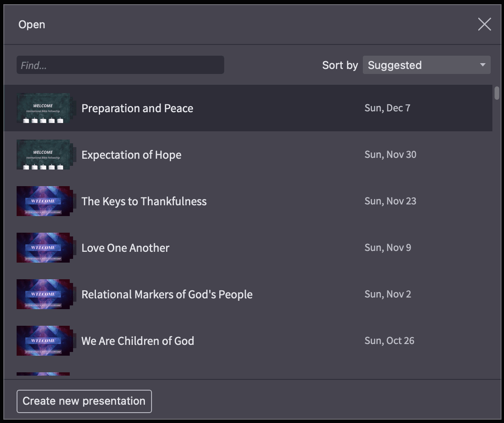Close the Open dialog with X
The image size is (504, 423).
tap(484, 25)
